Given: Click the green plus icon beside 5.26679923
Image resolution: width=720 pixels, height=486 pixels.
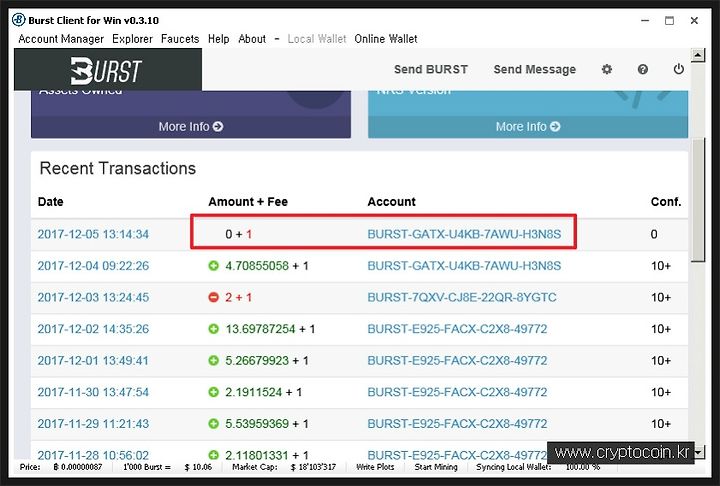Looking at the screenshot, I should (214, 361).
